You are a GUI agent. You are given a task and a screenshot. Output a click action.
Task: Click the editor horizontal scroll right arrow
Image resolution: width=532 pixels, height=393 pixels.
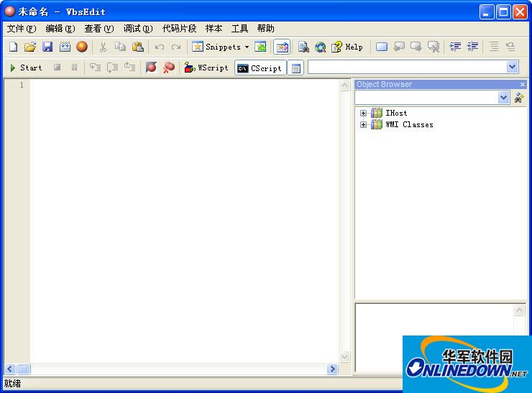[332, 369]
